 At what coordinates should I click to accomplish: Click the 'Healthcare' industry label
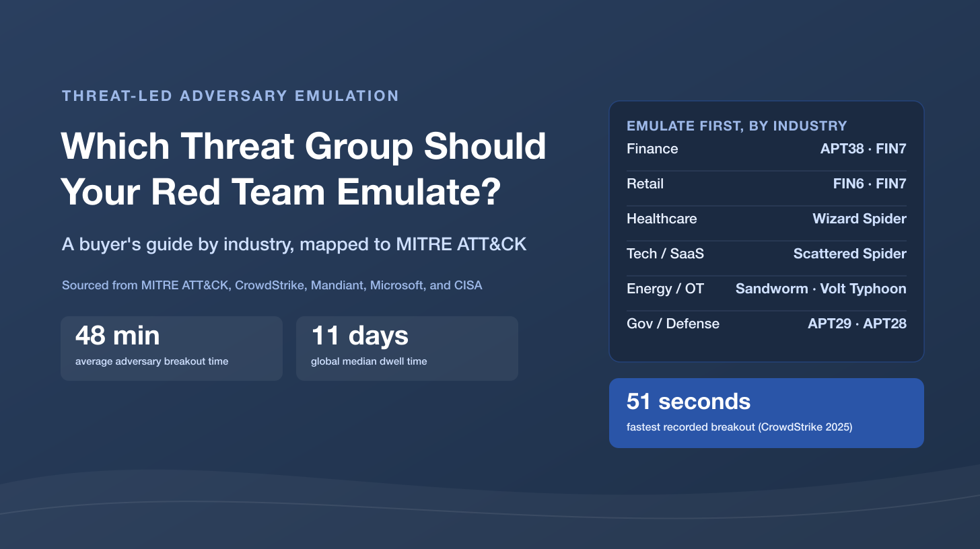[x=662, y=219]
